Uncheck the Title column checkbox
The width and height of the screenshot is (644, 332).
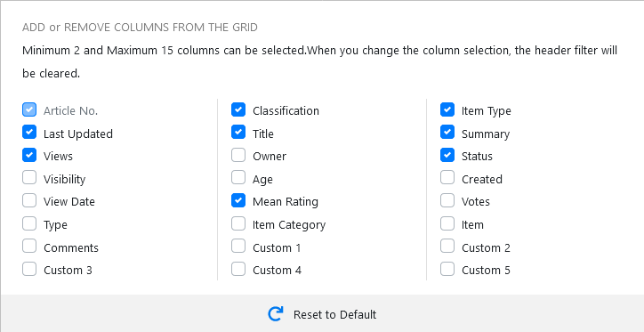click(x=238, y=133)
